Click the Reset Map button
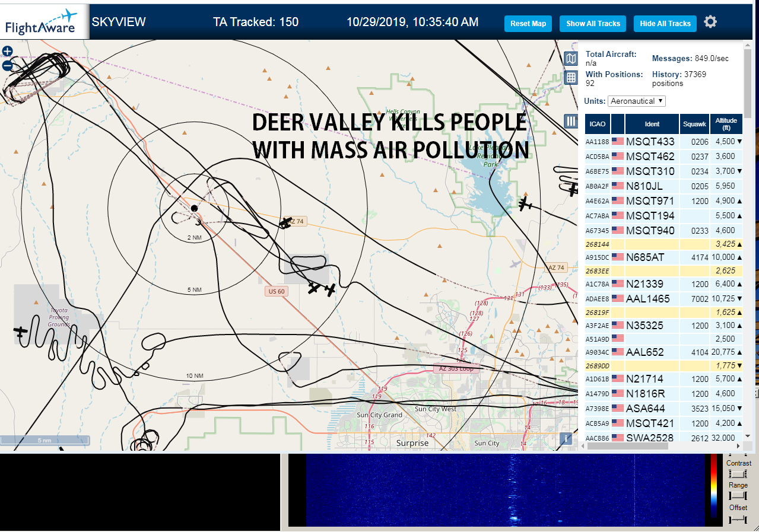 [x=528, y=24]
